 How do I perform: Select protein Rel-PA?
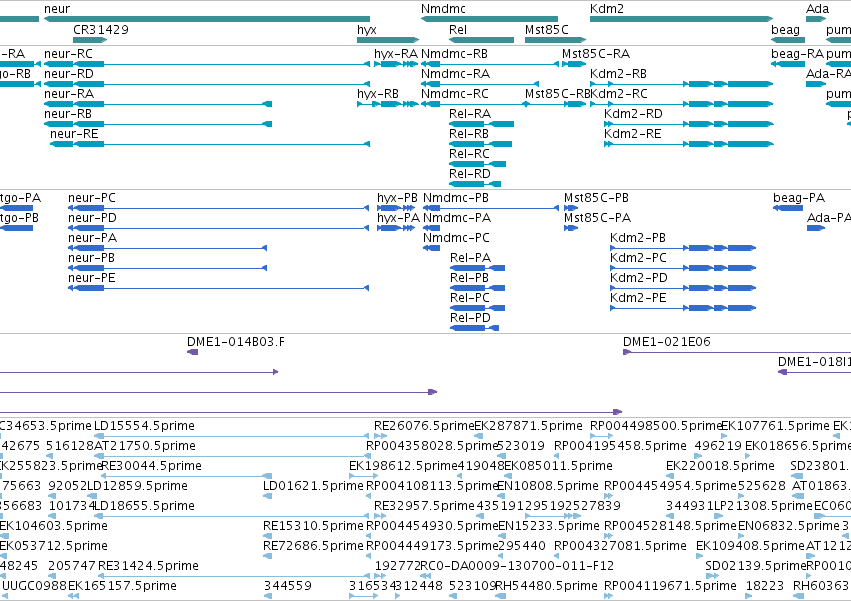pos(471,258)
